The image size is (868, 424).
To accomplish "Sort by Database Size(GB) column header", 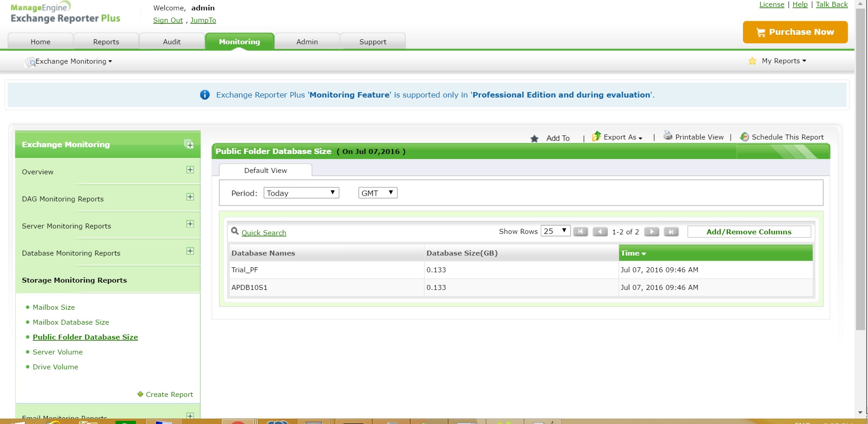I will (521, 253).
